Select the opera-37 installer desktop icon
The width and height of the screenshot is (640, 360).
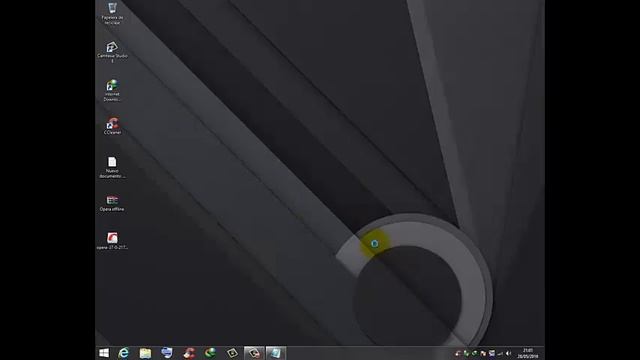pyautogui.click(x=112, y=241)
